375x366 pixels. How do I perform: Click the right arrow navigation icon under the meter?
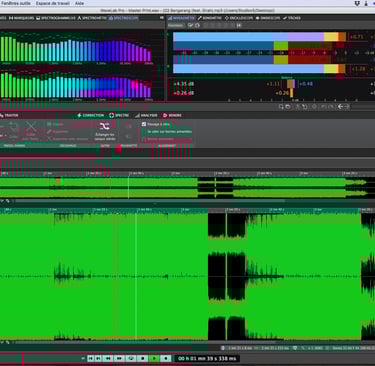tap(347, 107)
